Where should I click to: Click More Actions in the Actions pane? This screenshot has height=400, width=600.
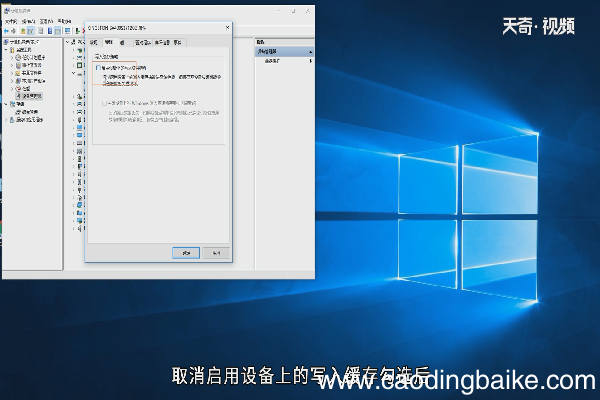[x=272, y=61]
